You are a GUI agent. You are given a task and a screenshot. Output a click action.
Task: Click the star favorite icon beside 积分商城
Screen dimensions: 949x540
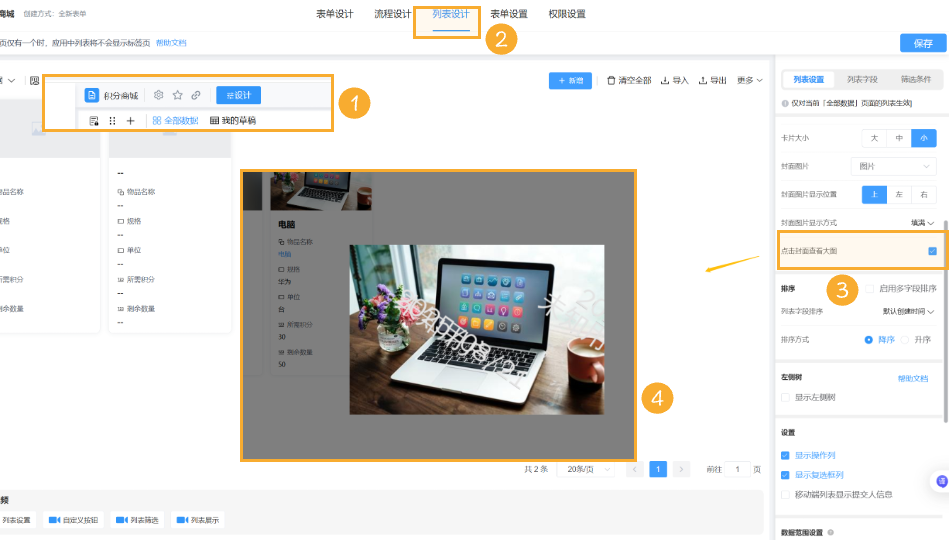point(177,95)
